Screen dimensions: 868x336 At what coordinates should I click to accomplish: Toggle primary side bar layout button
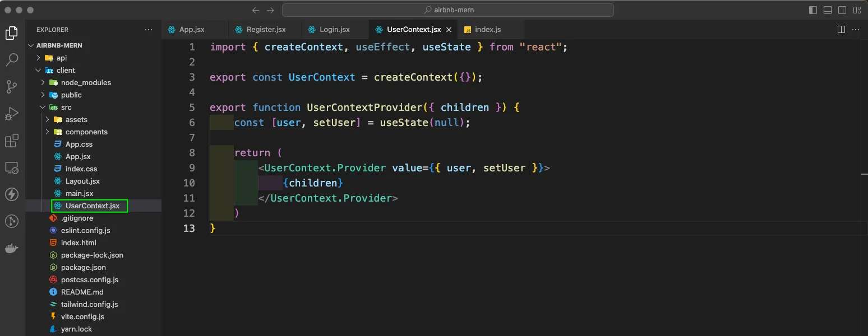tap(813, 10)
